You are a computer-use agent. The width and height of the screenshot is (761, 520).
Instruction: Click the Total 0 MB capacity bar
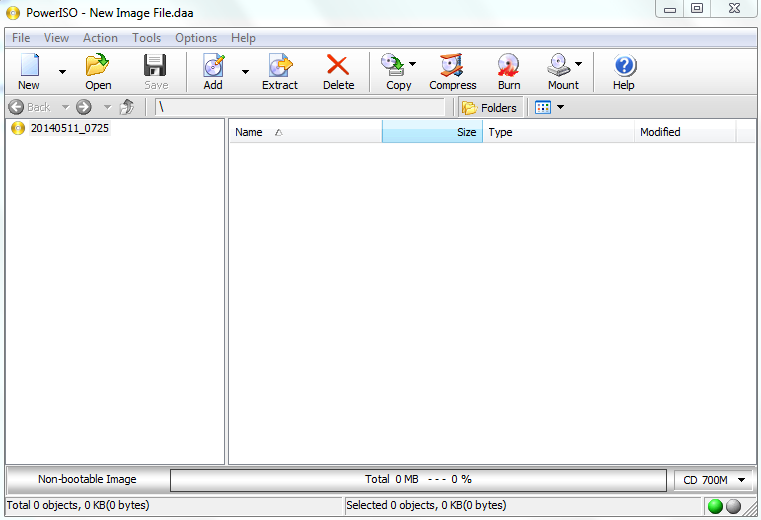click(x=418, y=480)
